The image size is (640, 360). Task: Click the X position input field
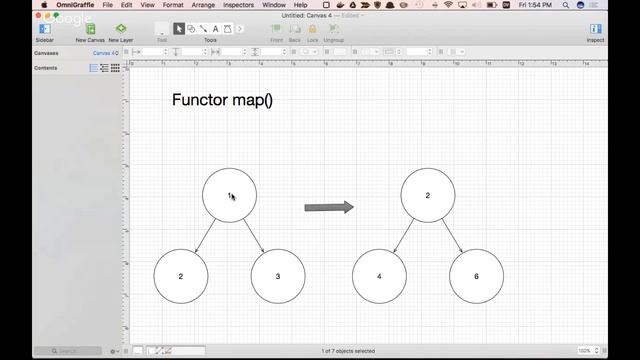[x=152, y=52]
